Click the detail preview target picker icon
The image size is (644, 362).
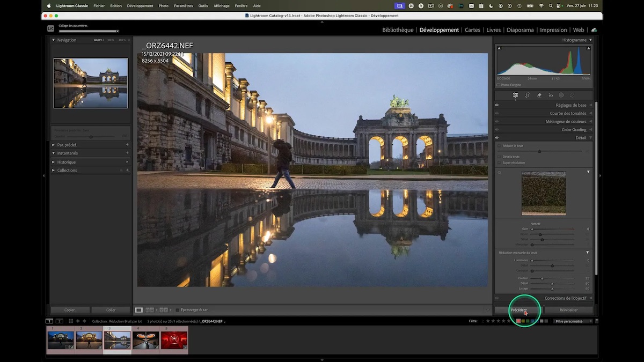[500, 172]
